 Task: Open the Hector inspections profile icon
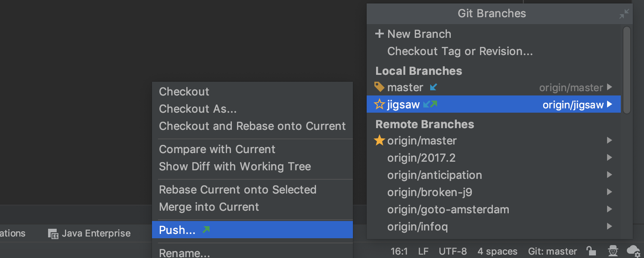(613, 251)
